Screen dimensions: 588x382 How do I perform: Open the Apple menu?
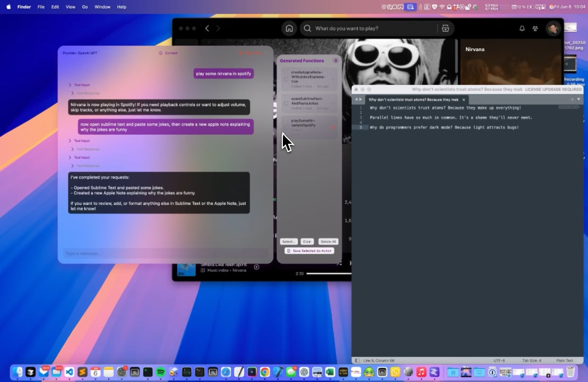(x=8, y=7)
